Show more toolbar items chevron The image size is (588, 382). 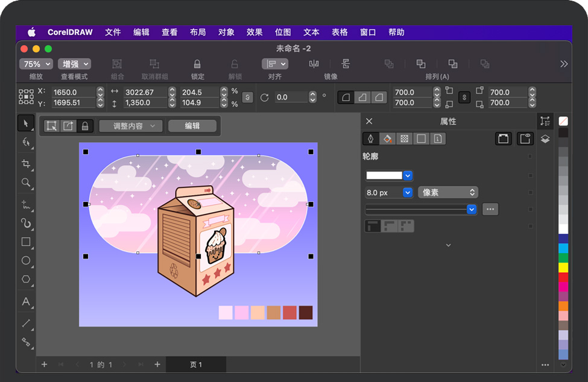pyautogui.click(x=564, y=64)
